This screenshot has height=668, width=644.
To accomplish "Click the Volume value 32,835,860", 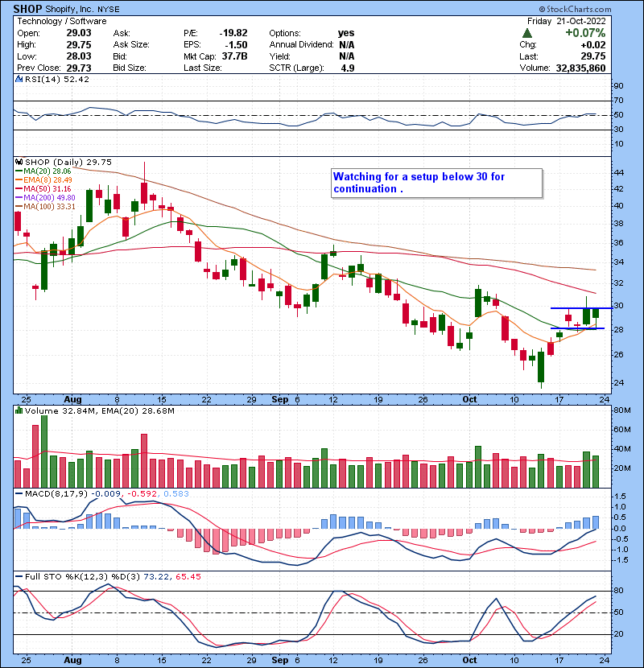I will point(580,68).
